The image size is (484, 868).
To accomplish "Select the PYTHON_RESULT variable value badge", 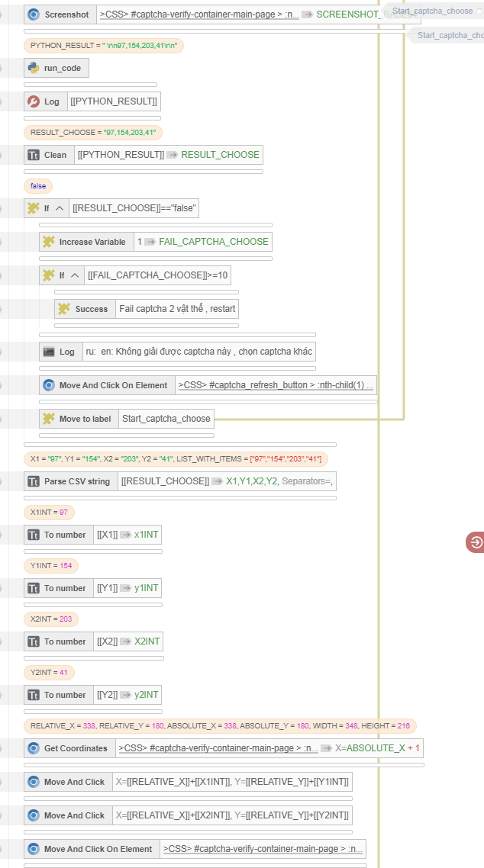I will pos(104,46).
